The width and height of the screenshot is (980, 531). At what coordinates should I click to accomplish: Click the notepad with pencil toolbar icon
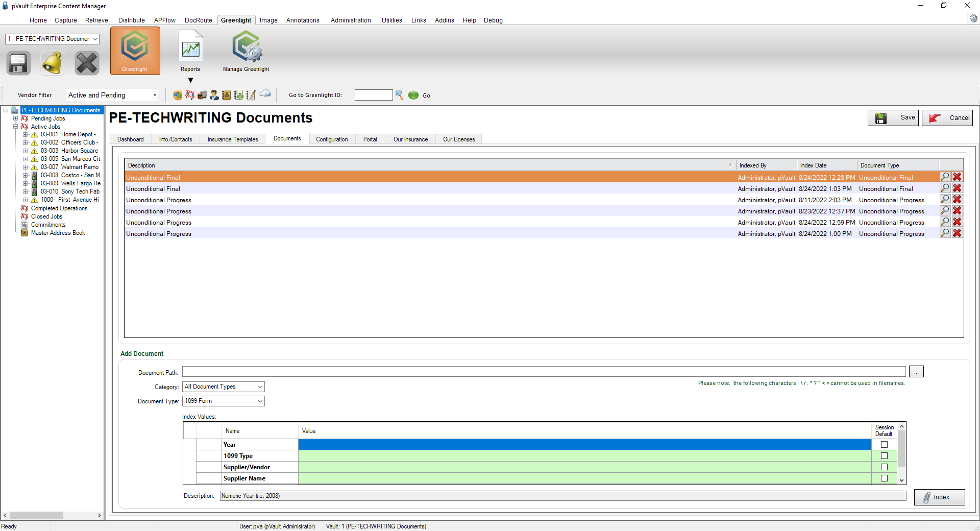click(x=251, y=95)
